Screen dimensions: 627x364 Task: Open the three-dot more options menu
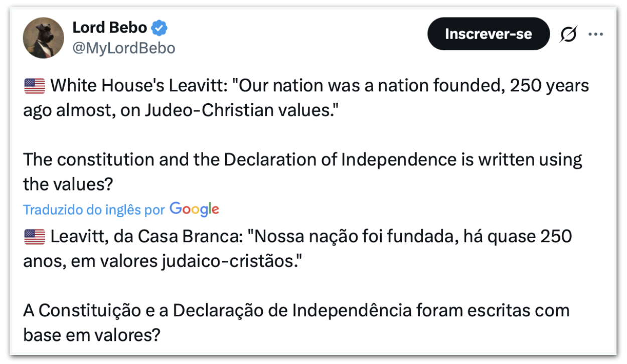pos(596,34)
